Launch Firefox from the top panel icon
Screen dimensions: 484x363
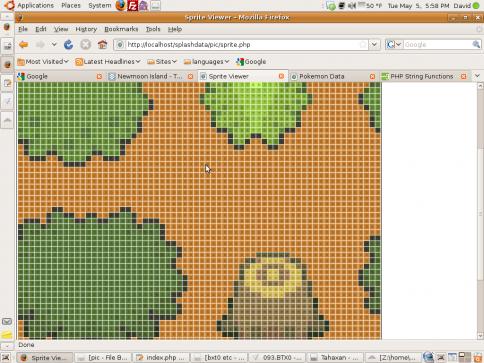[x=121, y=5]
